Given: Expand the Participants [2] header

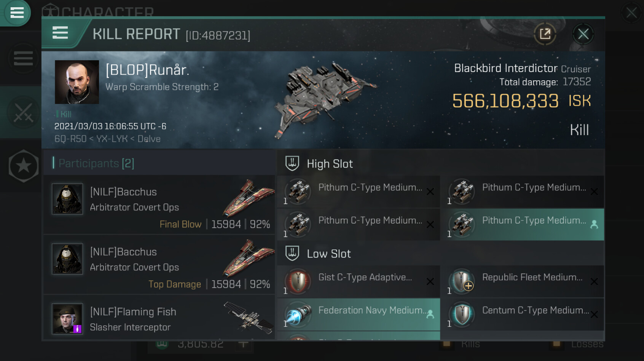Looking at the screenshot, I should 96,163.
